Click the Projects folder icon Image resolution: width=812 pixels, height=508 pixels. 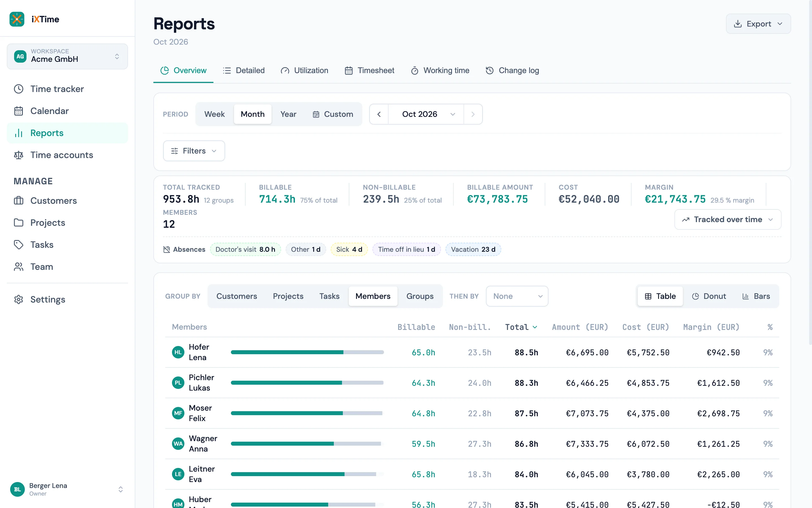pos(18,222)
